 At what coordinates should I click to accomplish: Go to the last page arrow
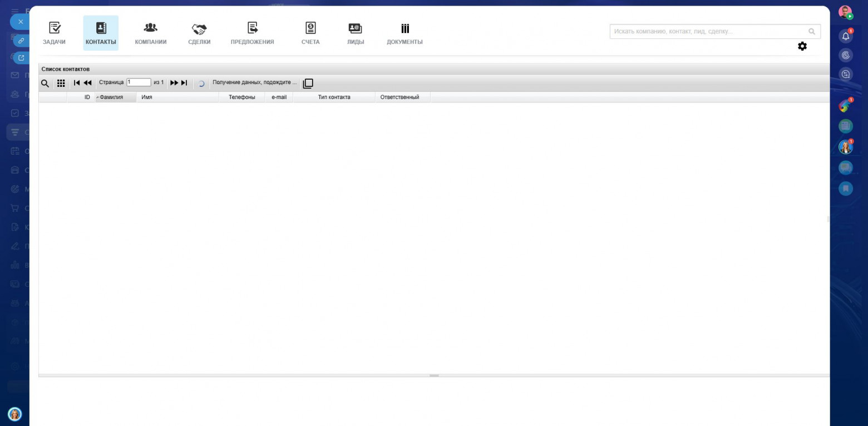184,83
